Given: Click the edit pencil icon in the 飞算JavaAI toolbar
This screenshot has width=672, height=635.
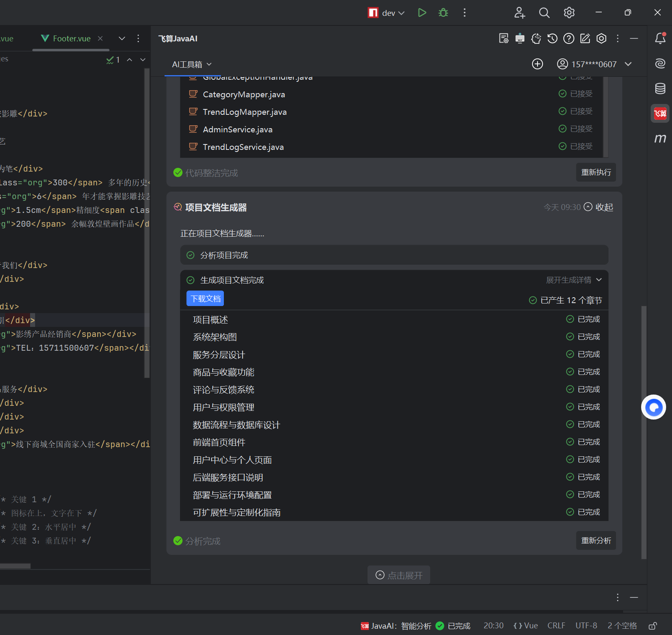Looking at the screenshot, I should coord(585,38).
